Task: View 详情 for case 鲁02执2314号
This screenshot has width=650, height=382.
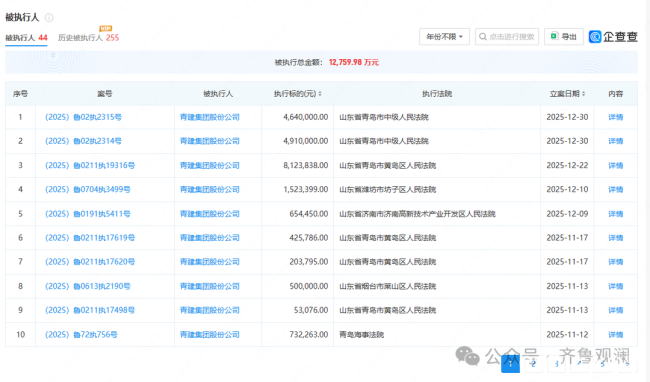Action: pyautogui.click(x=616, y=141)
